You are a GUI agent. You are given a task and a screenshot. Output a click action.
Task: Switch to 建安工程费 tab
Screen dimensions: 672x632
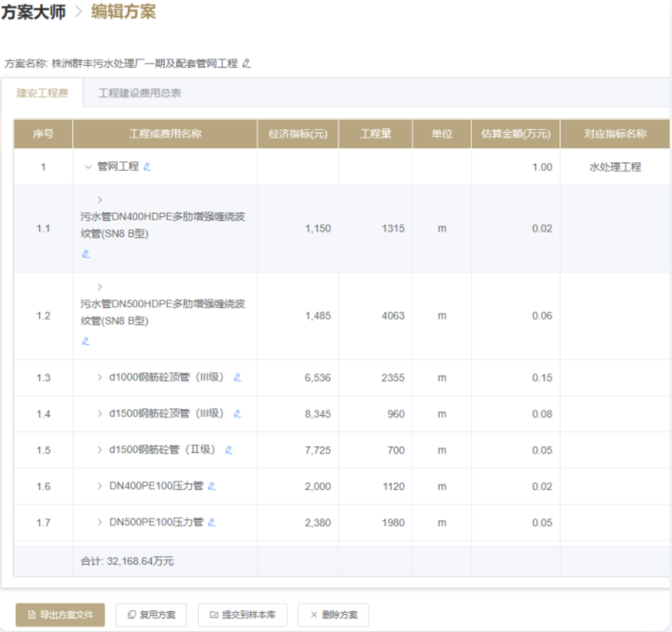42,93
